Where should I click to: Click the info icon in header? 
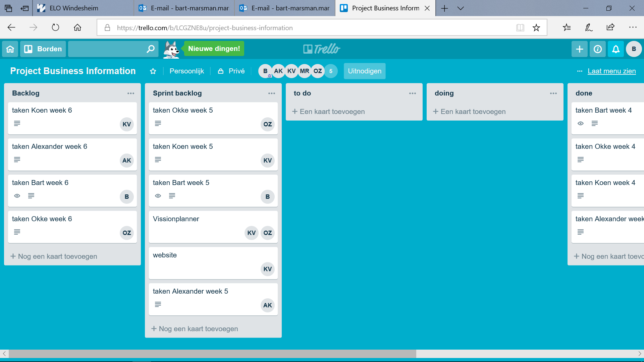click(x=598, y=49)
